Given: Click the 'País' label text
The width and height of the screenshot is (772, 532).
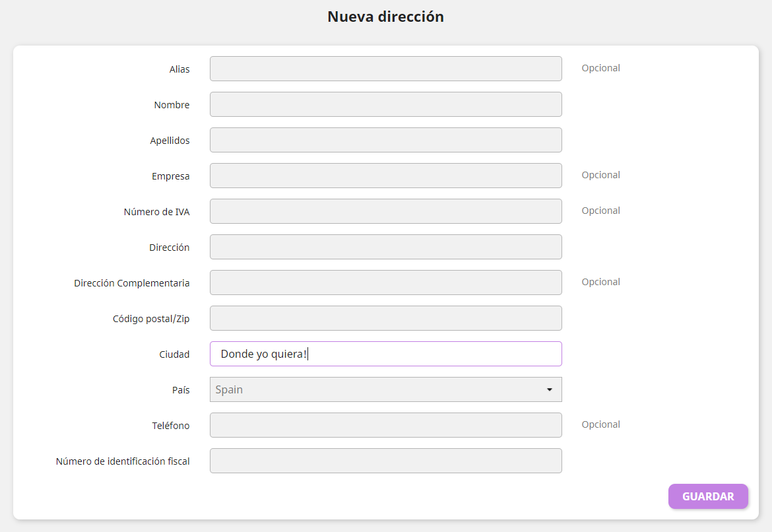Looking at the screenshot, I should 181,390.
